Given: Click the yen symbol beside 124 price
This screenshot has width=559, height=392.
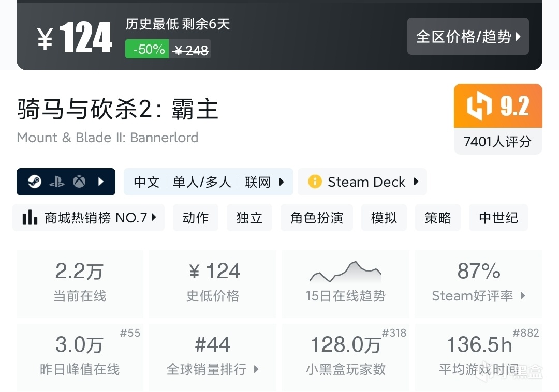Looking at the screenshot, I should [45, 38].
